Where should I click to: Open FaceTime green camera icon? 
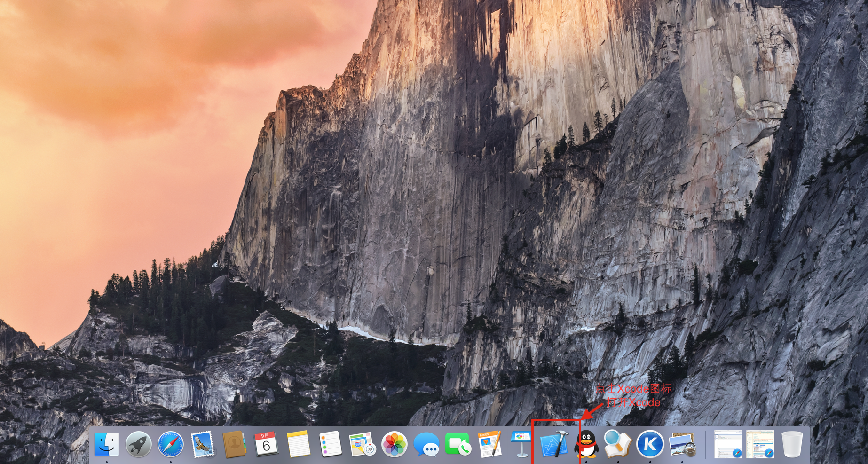pyautogui.click(x=458, y=444)
